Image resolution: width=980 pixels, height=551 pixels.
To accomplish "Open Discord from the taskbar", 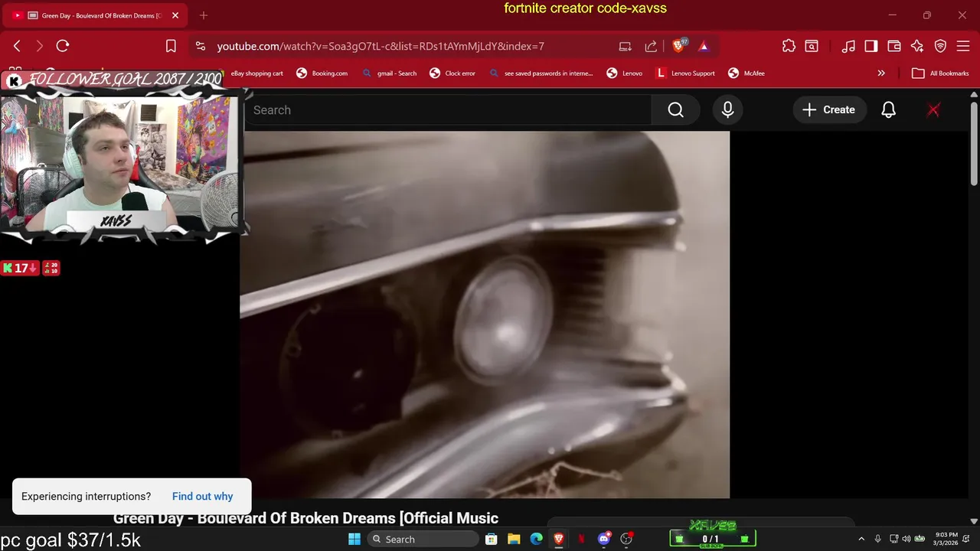I will pos(604,539).
